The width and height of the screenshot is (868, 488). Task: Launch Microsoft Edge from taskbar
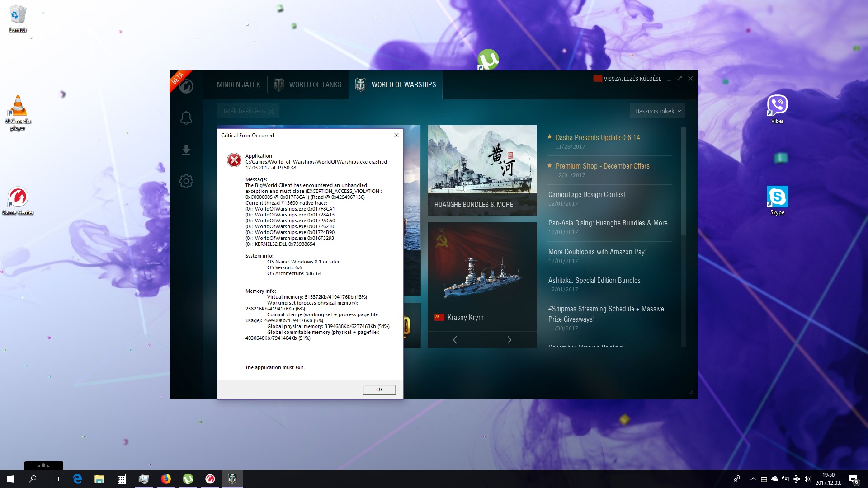click(x=77, y=479)
